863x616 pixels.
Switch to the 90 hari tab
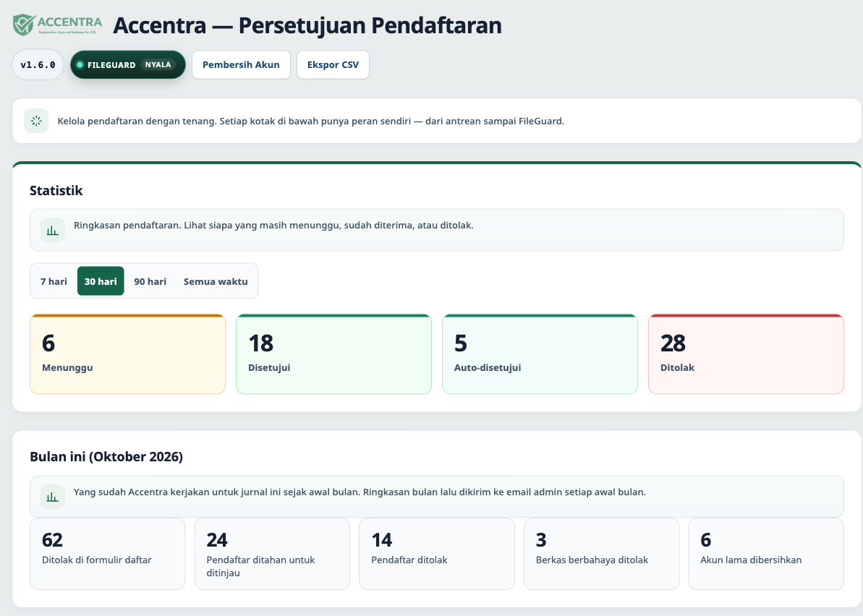click(x=150, y=281)
